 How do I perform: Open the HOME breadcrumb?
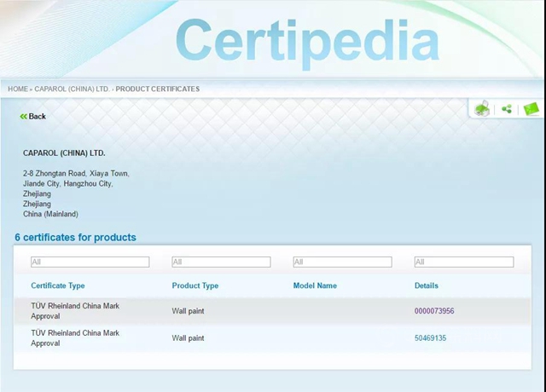tap(18, 89)
